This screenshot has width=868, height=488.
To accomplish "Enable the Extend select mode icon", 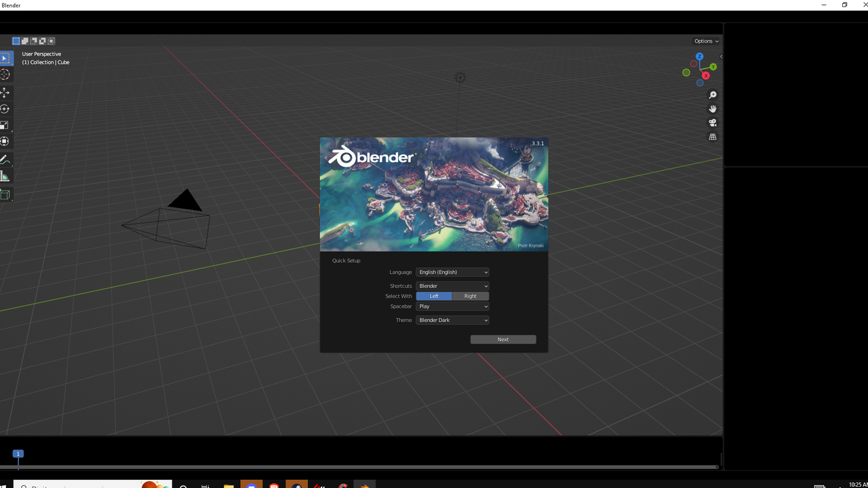I will pyautogui.click(x=24, y=41).
